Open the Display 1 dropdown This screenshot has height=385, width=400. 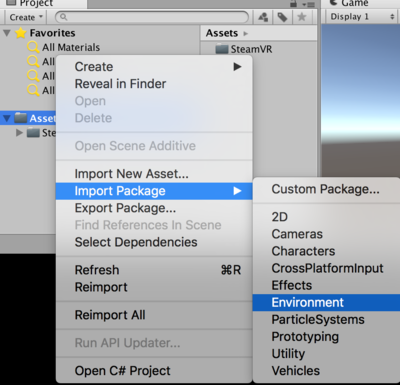coord(362,17)
